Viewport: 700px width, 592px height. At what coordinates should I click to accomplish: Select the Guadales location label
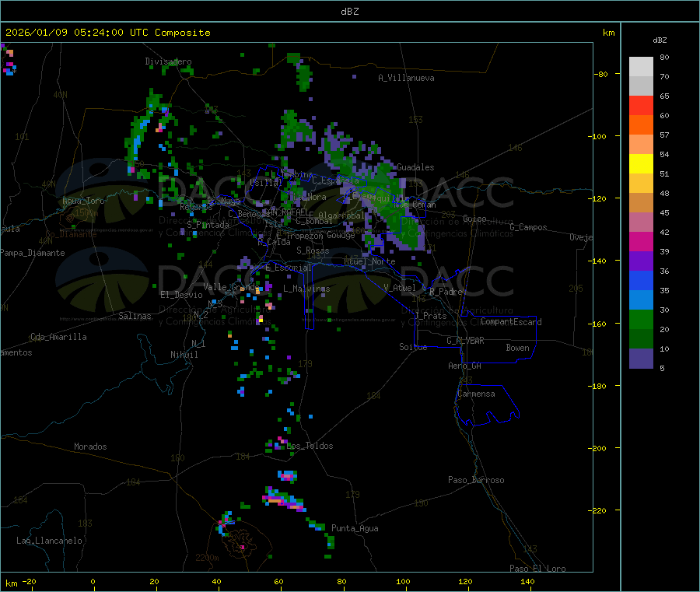click(415, 167)
